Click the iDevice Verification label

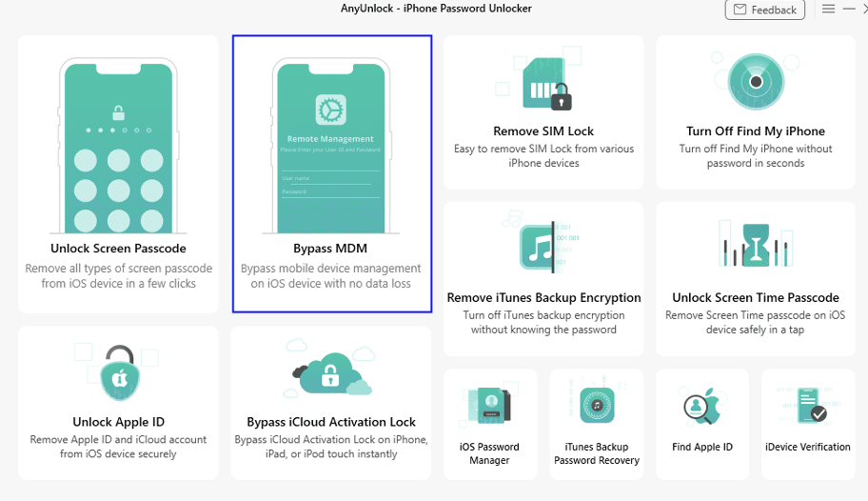point(808,447)
